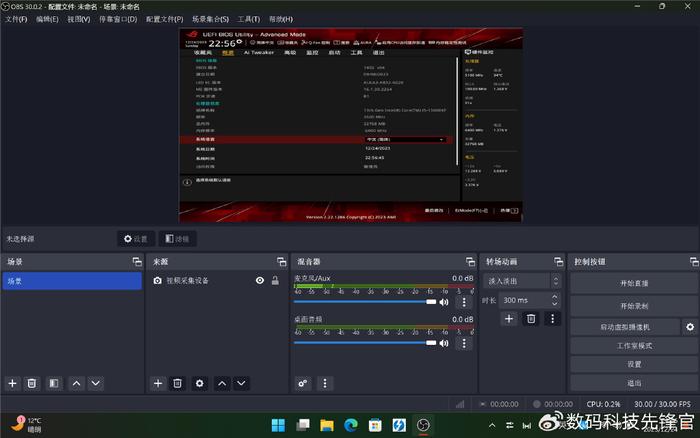Click the CPU: 0.2% status text

point(603,404)
